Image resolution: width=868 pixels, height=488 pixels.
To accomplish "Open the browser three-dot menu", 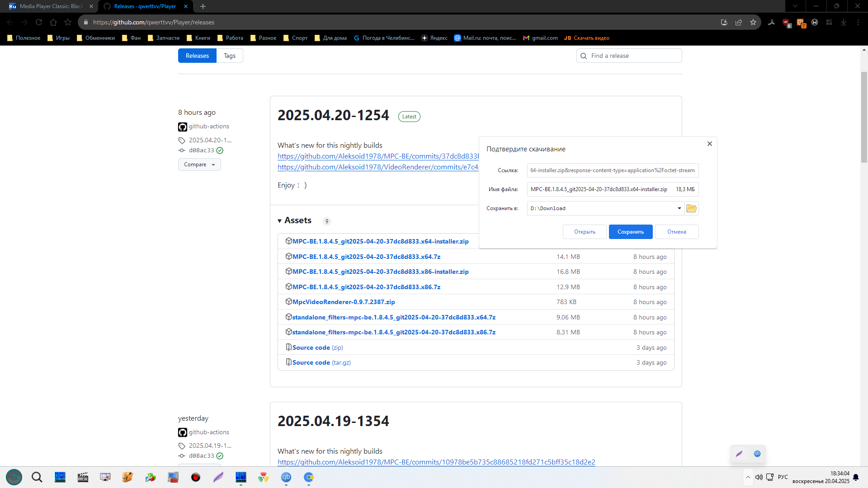I will [x=858, y=22].
